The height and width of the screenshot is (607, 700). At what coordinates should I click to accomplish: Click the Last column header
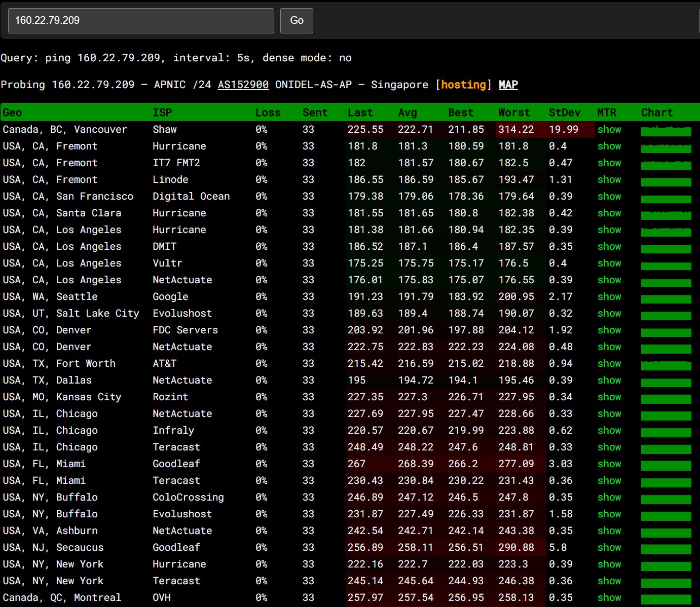[x=360, y=112]
